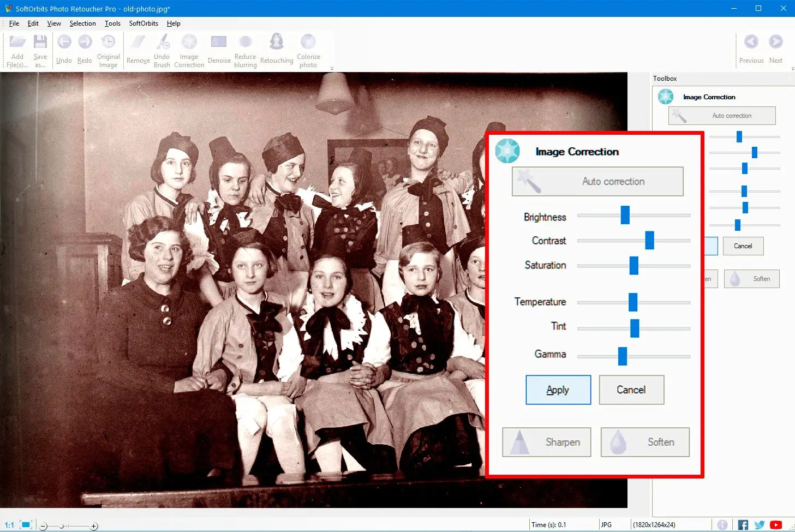Expand toolbar overflow arrow beside Colorize photo
The image size is (795, 532).
332,69
